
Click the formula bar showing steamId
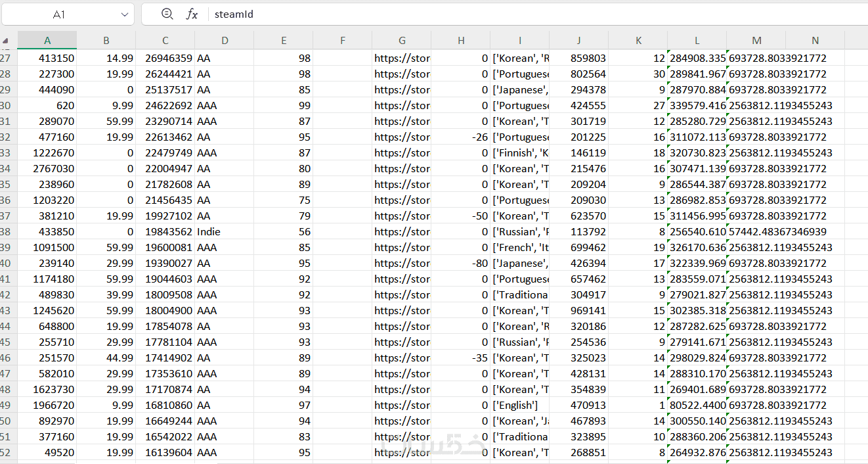click(x=525, y=14)
